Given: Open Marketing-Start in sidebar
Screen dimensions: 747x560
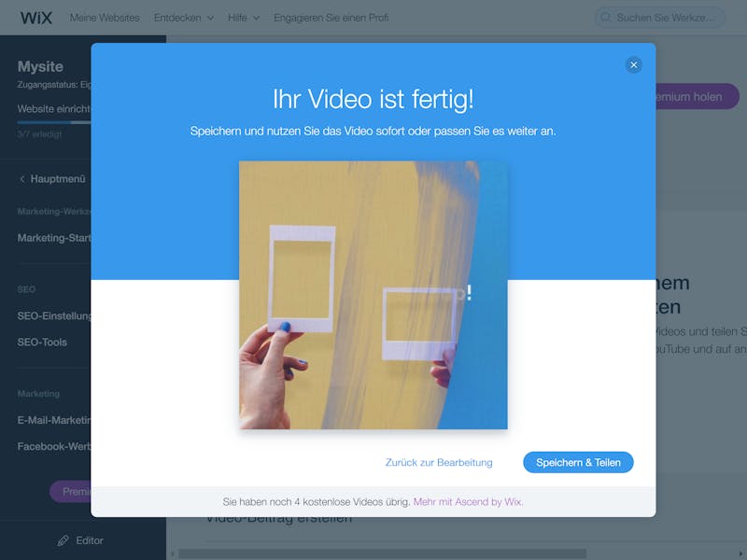Looking at the screenshot, I should (54, 238).
